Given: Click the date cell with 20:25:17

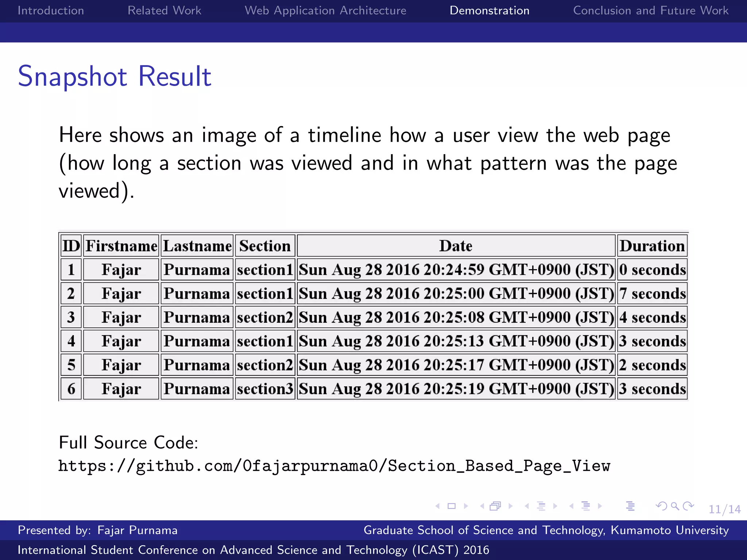Looking at the screenshot, I should coord(456,365).
